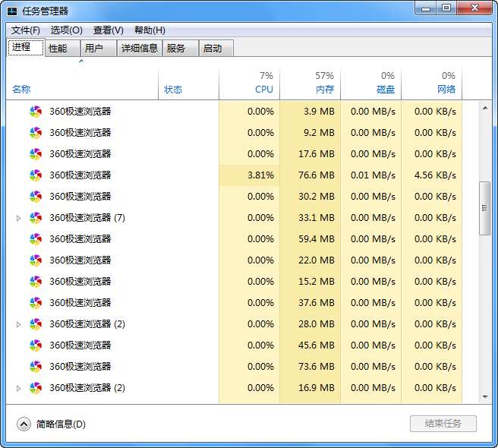Click browser icon in the 30.2 MB row

coord(36,197)
